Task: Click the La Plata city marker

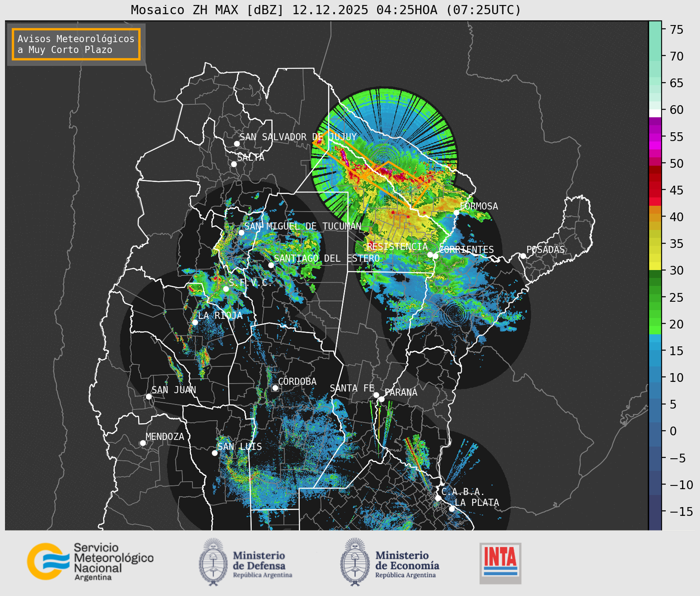Action: click(x=452, y=508)
